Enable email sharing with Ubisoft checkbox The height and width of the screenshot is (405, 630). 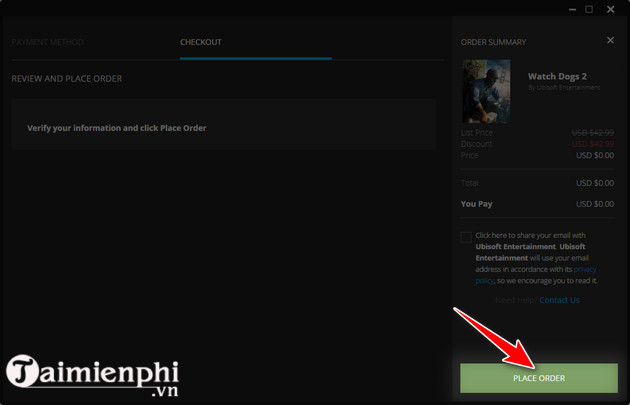pos(466,237)
